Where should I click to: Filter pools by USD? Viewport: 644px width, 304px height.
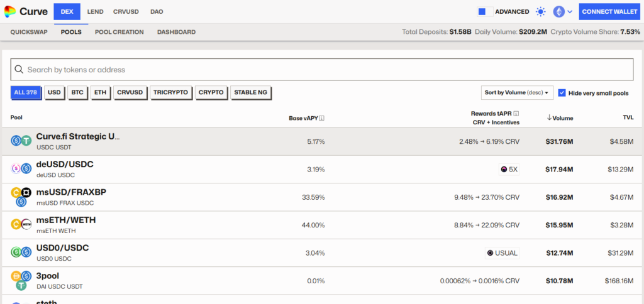click(54, 92)
